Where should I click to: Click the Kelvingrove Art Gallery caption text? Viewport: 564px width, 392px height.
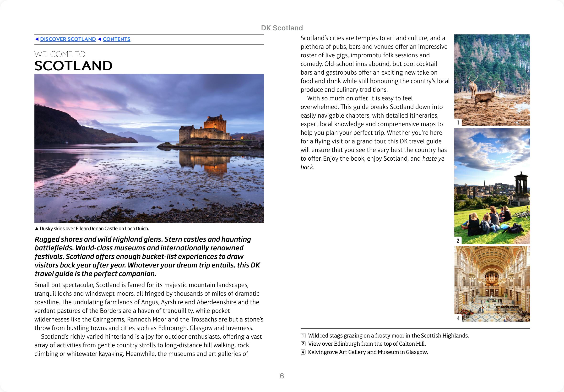pyautogui.click(x=368, y=352)
